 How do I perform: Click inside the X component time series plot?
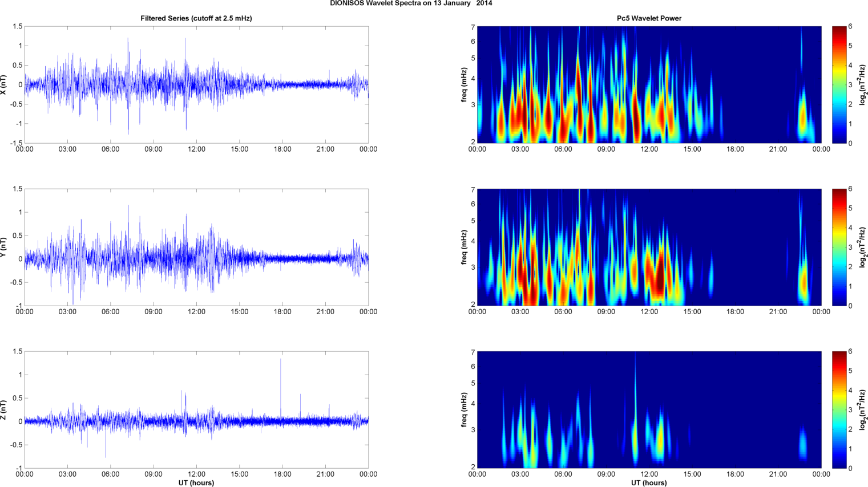pos(196,84)
